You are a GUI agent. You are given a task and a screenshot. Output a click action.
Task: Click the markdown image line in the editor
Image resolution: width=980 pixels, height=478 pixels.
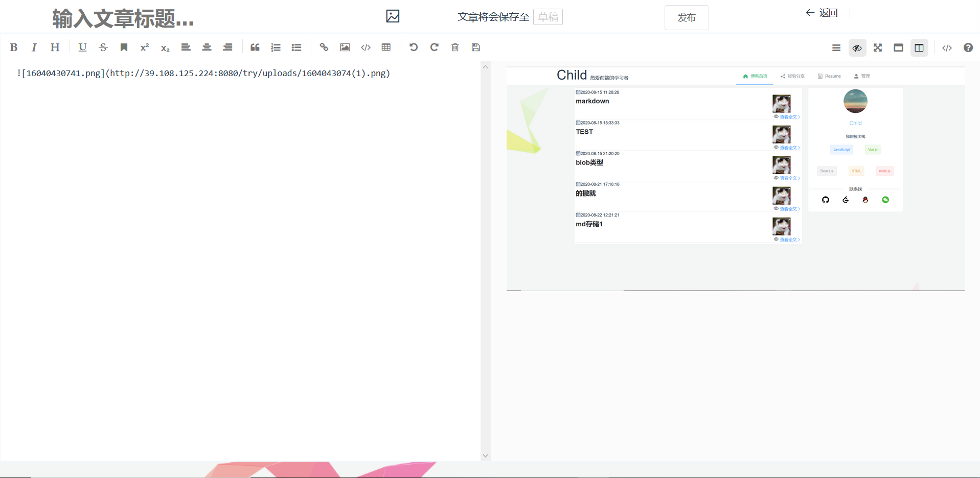tap(203, 73)
